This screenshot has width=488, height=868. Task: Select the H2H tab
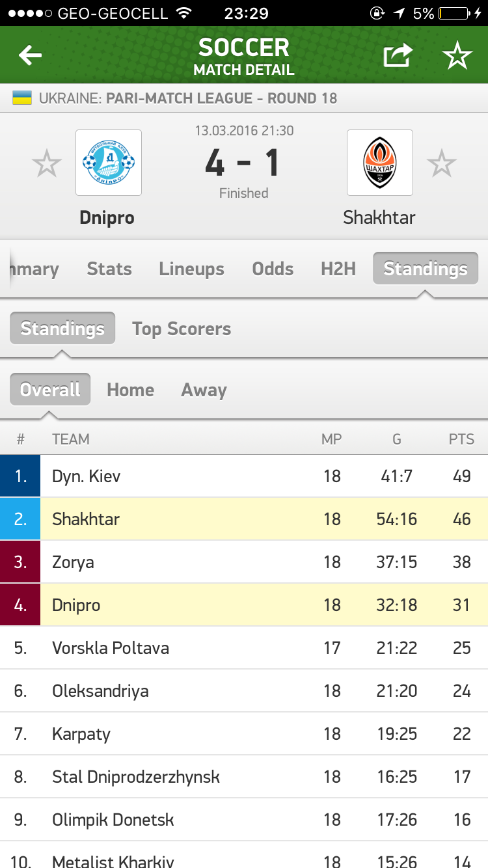338,269
